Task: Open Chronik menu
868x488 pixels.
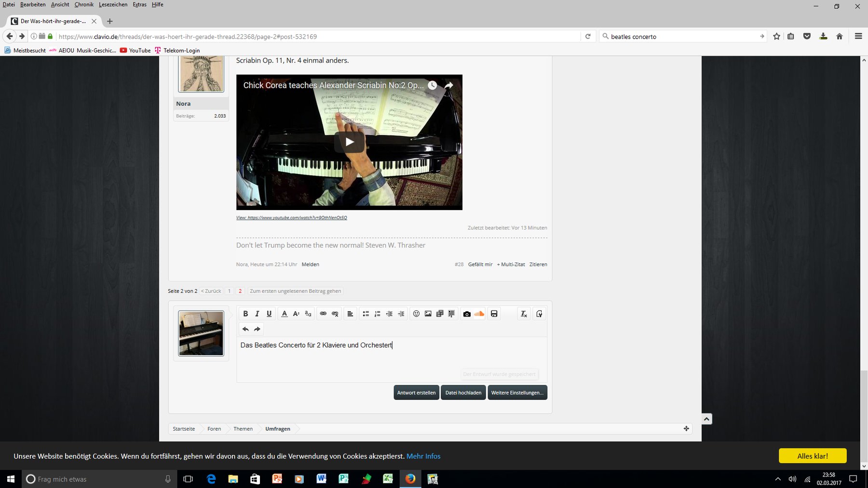Action: [x=84, y=4]
